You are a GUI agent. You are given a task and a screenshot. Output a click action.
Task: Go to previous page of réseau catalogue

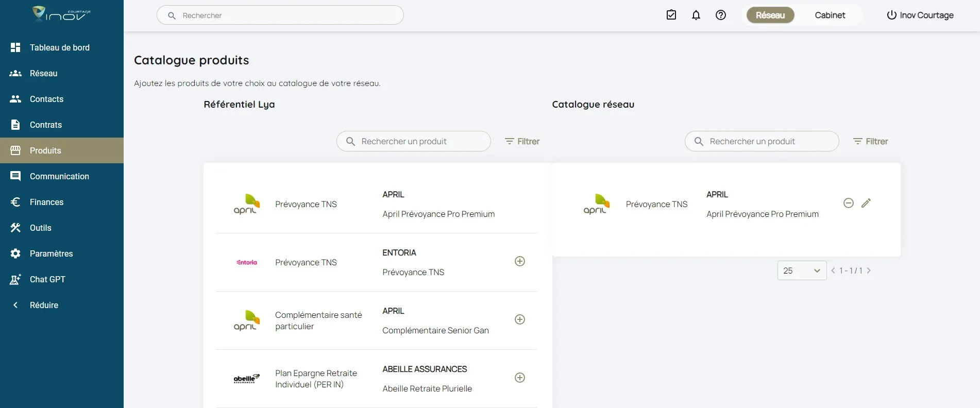[x=833, y=270]
